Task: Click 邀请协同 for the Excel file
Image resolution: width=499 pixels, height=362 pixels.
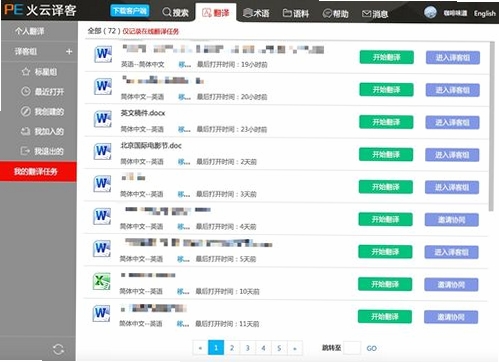Action: (x=451, y=284)
